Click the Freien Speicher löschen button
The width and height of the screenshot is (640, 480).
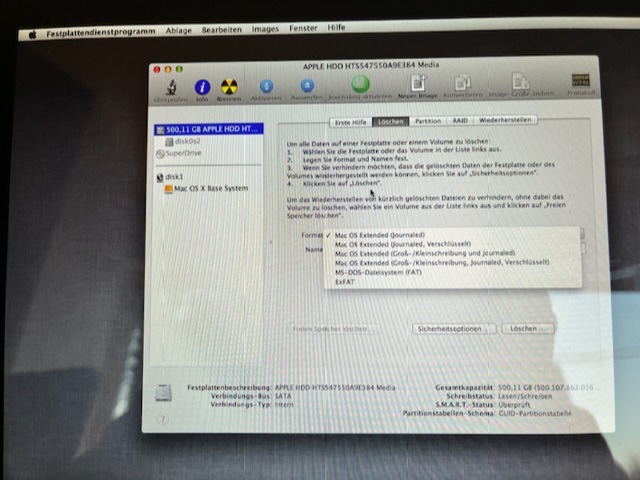(x=335, y=329)
